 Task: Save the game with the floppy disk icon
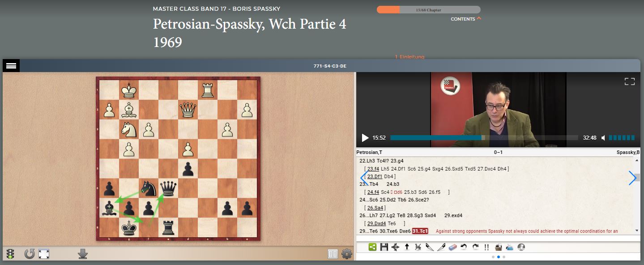tap(384, 247)
